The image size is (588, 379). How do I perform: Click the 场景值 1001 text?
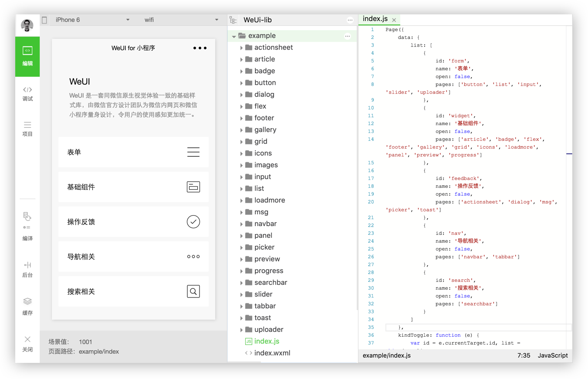[x=70, y=342]
